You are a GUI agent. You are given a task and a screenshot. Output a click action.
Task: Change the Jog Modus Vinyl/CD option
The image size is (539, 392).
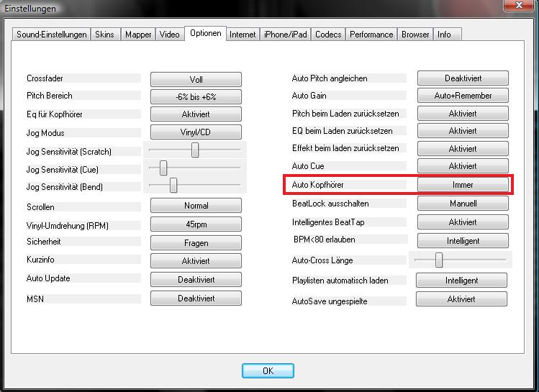point(196,132)
